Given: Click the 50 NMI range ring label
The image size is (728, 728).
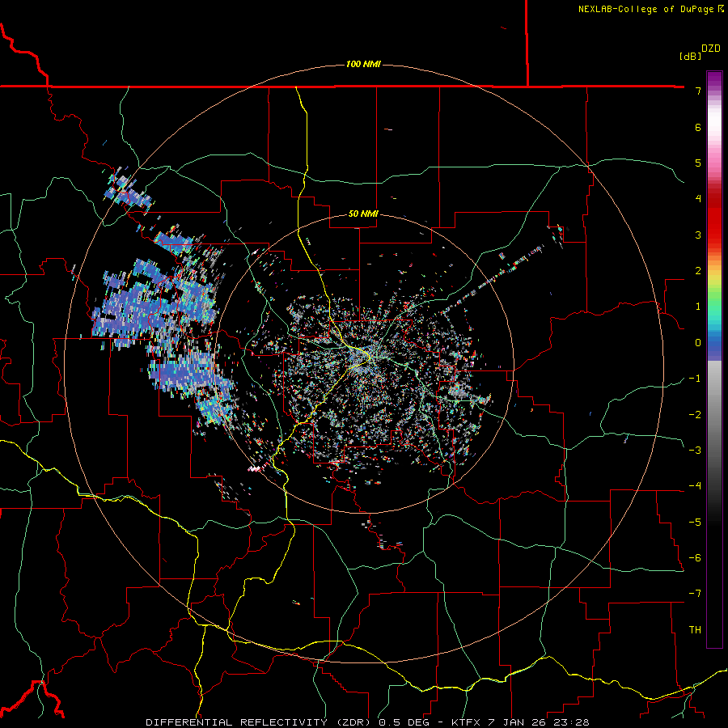Looking at the screenshot, I should 363,214.
